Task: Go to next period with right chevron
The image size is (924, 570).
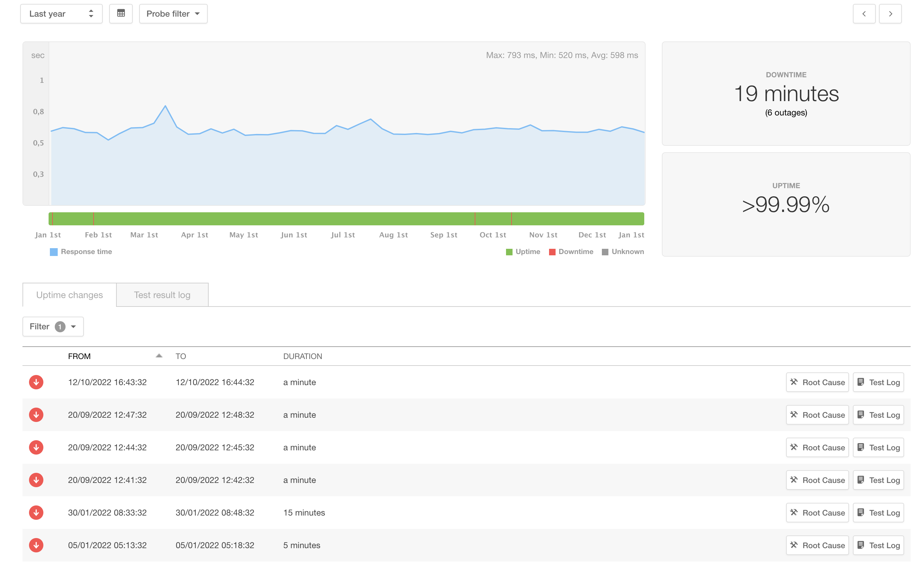Action: [890, 14]
